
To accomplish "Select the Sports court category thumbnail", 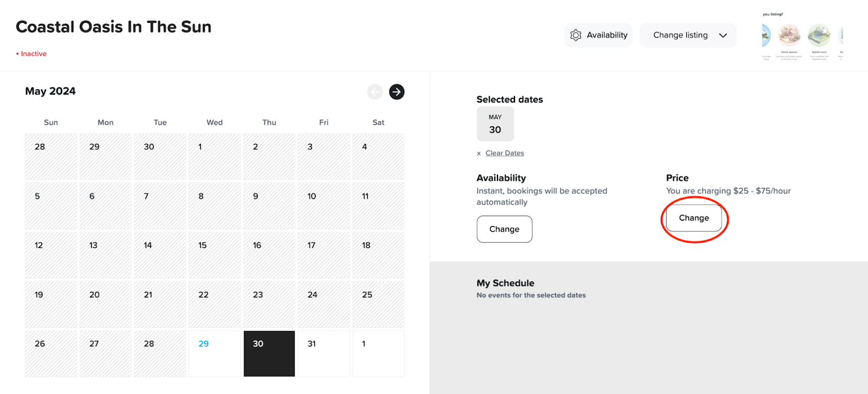I will point(819,36).
